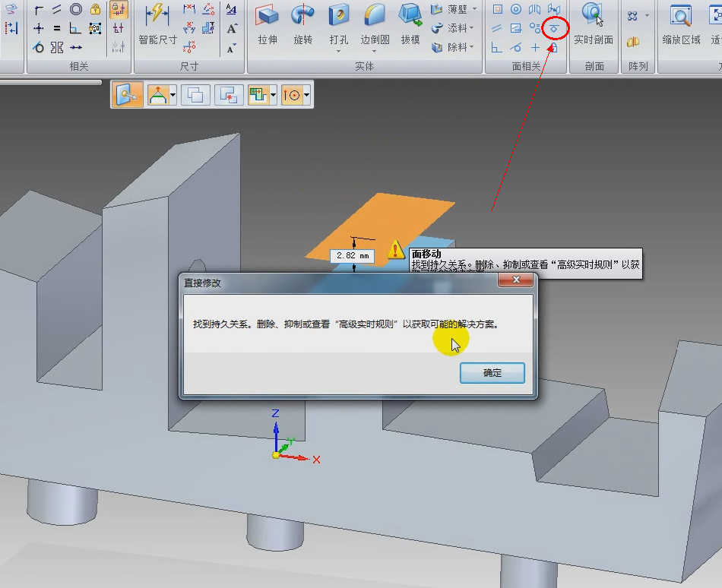Select the equal relation icon
Viewport: 722px width, 588px height.
pyautogui.click(x=57, y=29)
